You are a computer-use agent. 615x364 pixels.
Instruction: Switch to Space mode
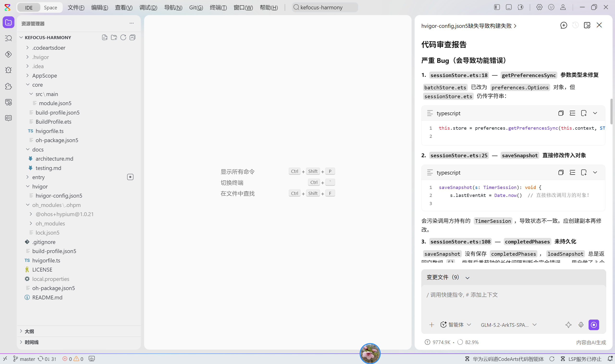50,7
